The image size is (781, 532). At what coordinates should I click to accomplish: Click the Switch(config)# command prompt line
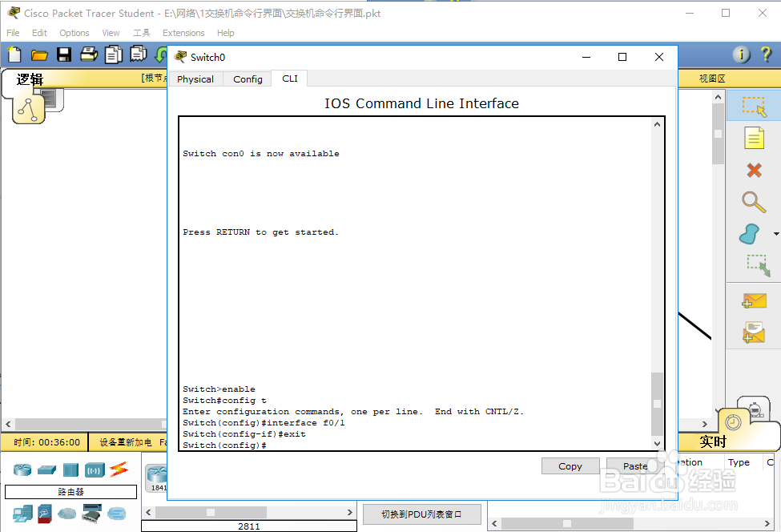click(x=224, y=445)
